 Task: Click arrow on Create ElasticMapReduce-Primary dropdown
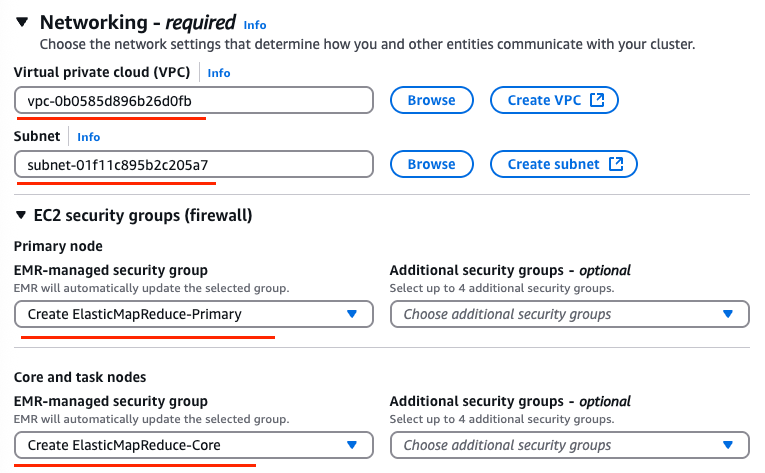click(x=352, y=314)
